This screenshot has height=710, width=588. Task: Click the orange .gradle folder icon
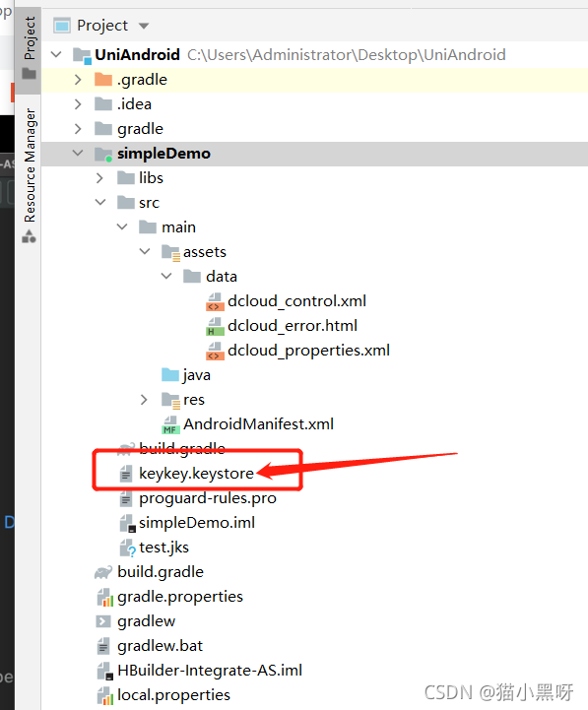103,80
